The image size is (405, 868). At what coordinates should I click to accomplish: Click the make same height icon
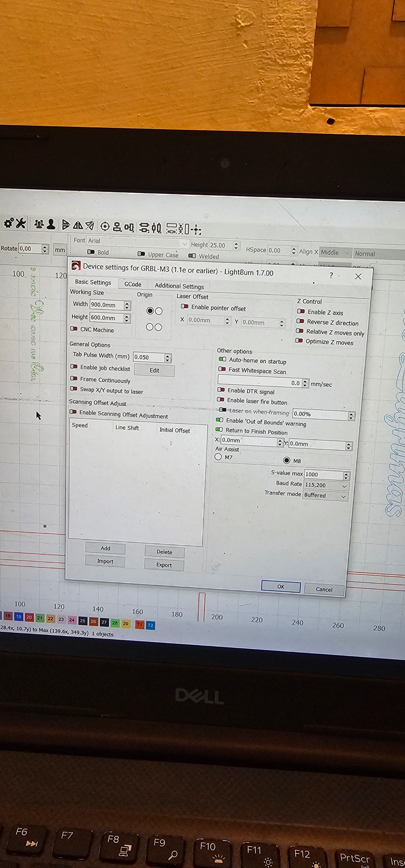point(183,229)
